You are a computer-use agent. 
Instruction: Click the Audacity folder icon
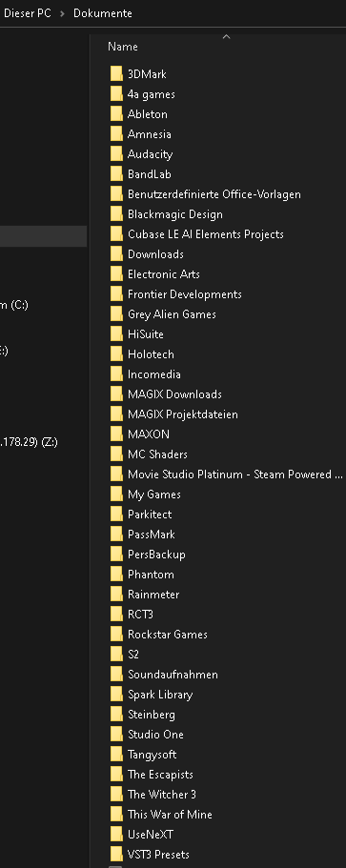pyautogui.click(x=116, y=154)
